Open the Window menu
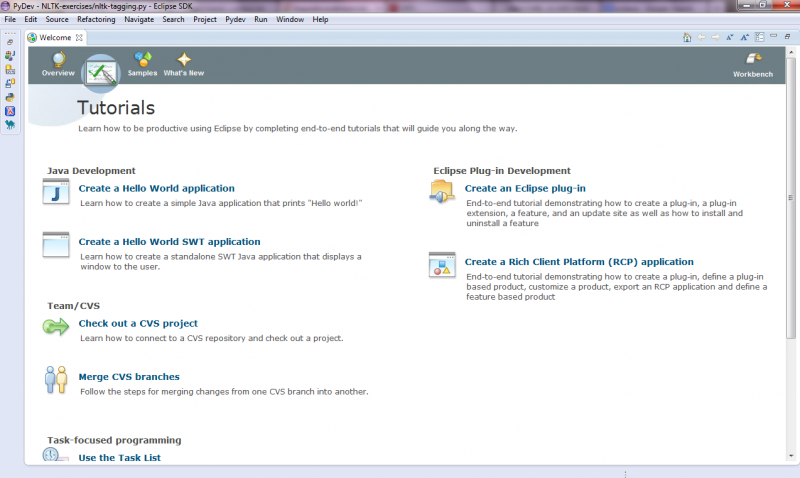The width and height of the screenshot is (800, 478). [x=290, y=19]
